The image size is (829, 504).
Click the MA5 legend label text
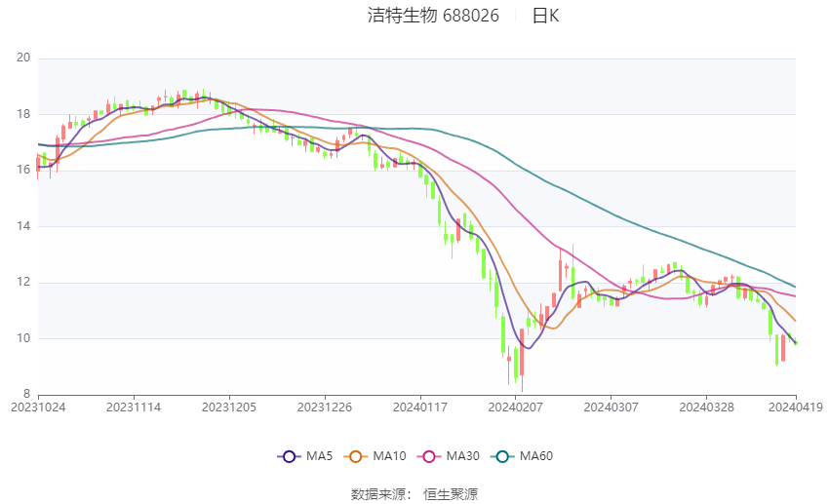(319, 456)
